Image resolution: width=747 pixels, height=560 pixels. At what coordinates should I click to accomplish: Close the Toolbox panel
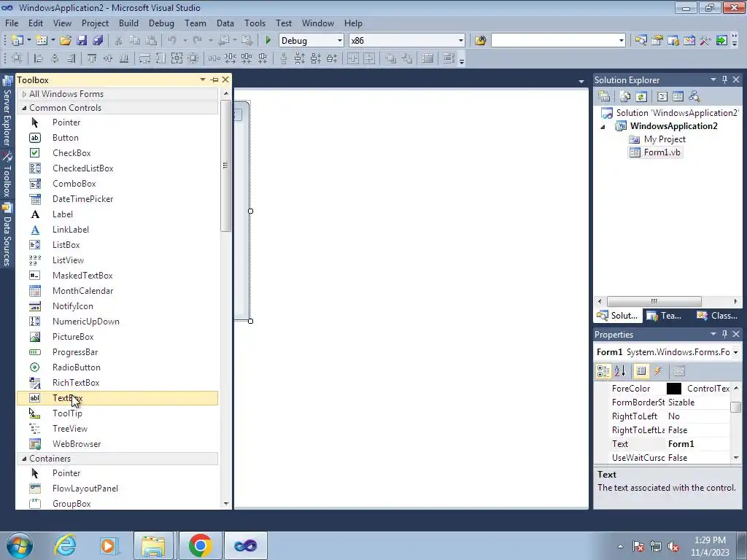pyautogui.click(x=226, y=79)
